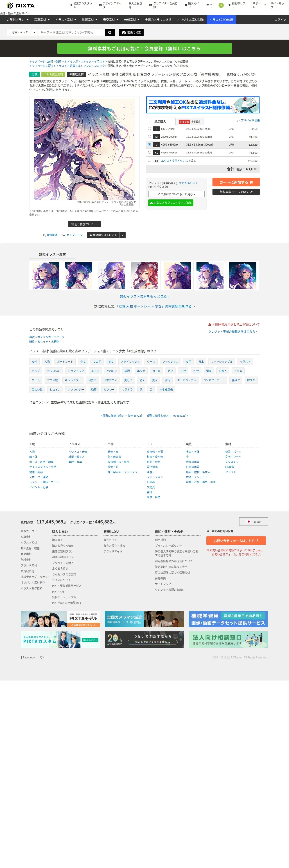Image resolution: width=289 pixels, height=868 pixels.
Task: Click the main anime girl preview image
Action: pos(84,149)
